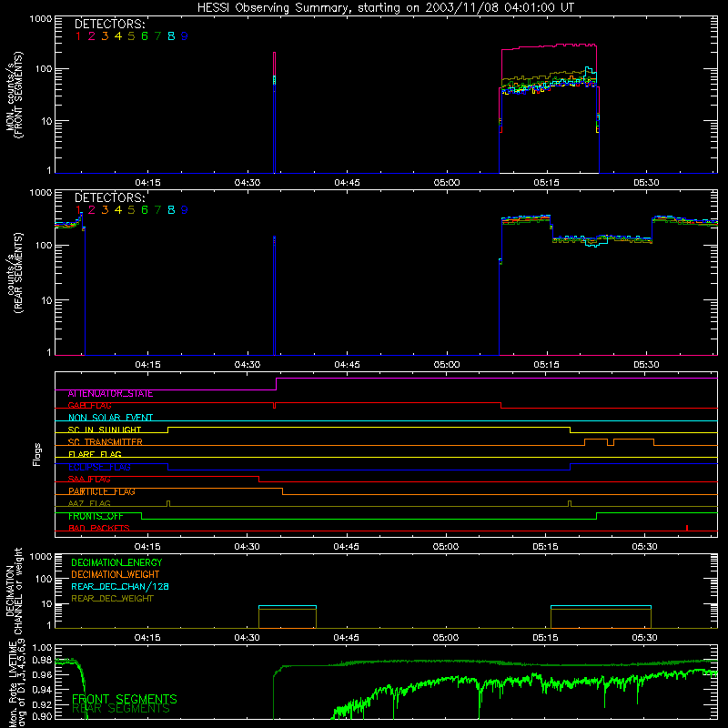Select the BAD_PACKETS flag label
Screen dimensions: 728x728
tap(99, 529)
